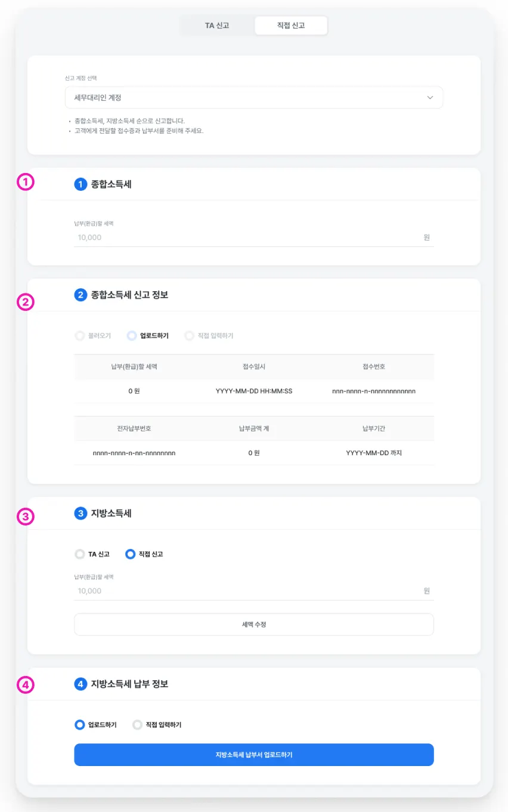
Task: Click pink annotation marker number 2
Action: point(26,302)
